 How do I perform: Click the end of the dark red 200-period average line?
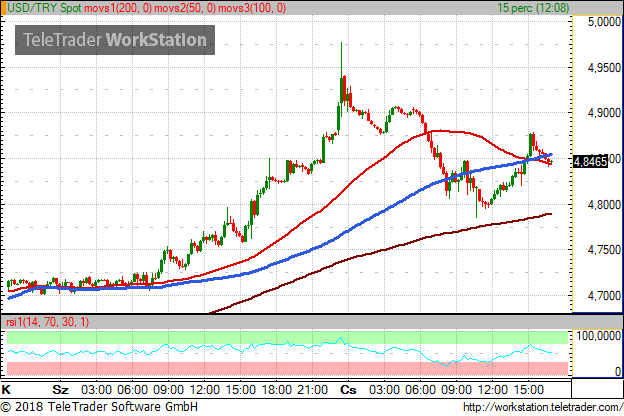(x=550, y=214)
